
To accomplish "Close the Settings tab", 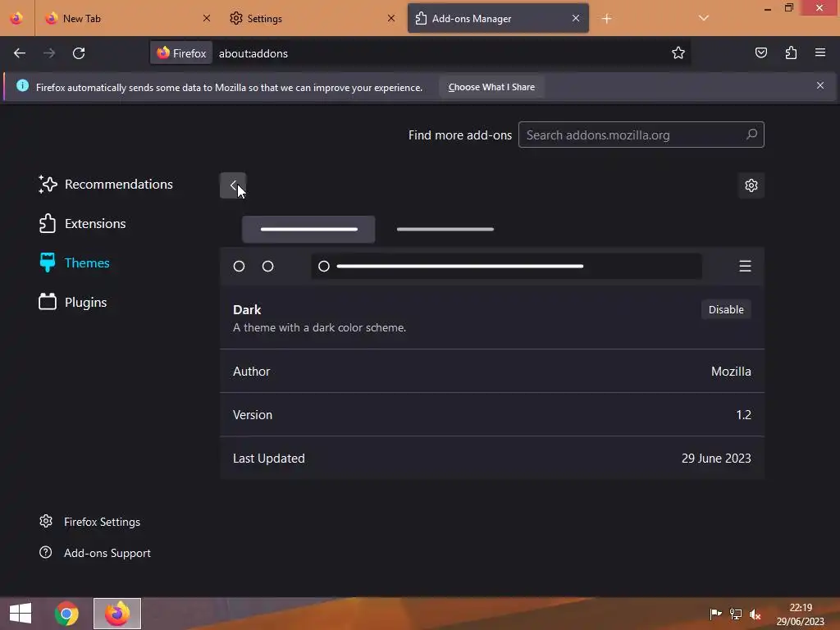I will pyautogui.click(x=391, y=18).
